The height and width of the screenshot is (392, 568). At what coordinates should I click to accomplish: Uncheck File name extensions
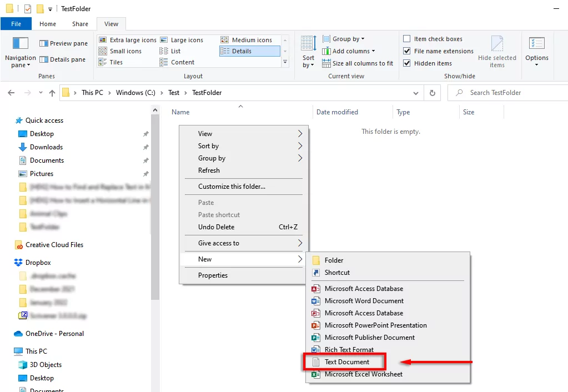pos(438,51)
